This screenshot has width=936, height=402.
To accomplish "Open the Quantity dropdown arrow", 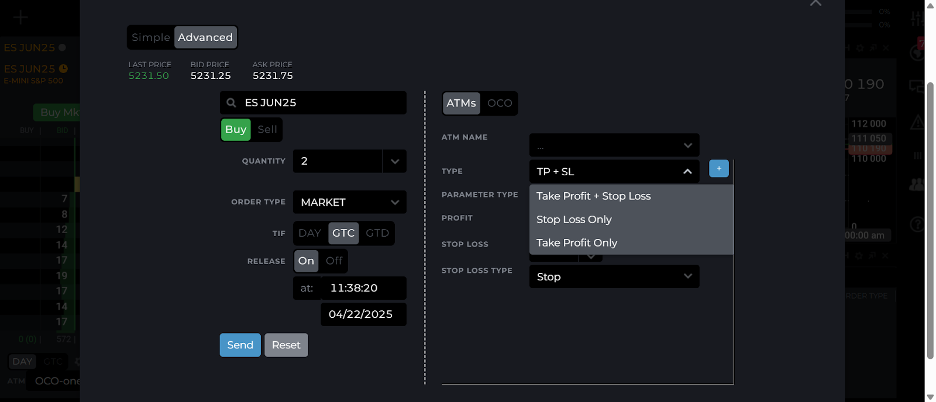I will pos(395,161).
